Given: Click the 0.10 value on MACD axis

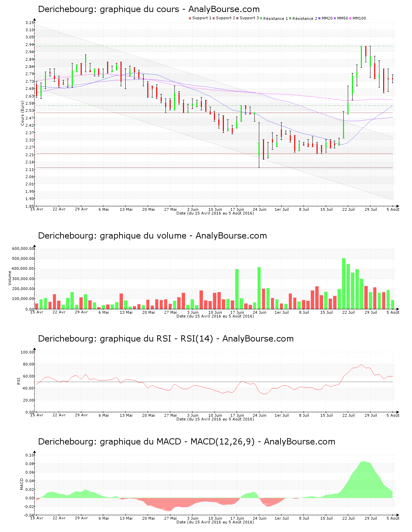Looking at the screenshot, I should click(x=30, y=455).
